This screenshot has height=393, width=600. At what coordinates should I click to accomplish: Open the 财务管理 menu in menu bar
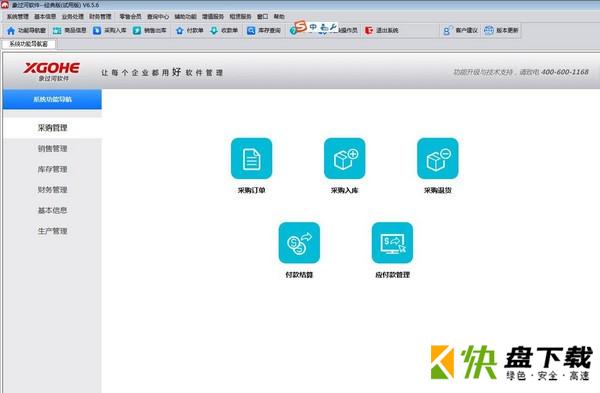100,16
